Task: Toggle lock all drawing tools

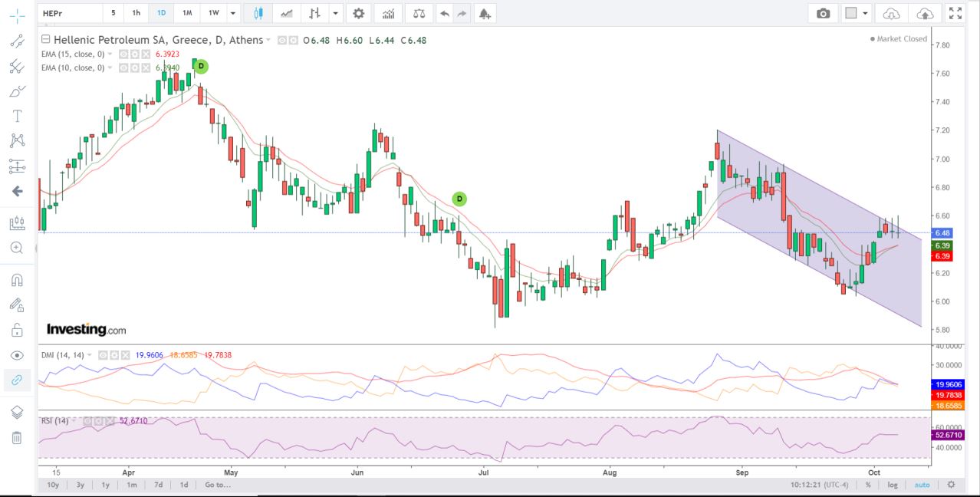Action: (16, 330)
